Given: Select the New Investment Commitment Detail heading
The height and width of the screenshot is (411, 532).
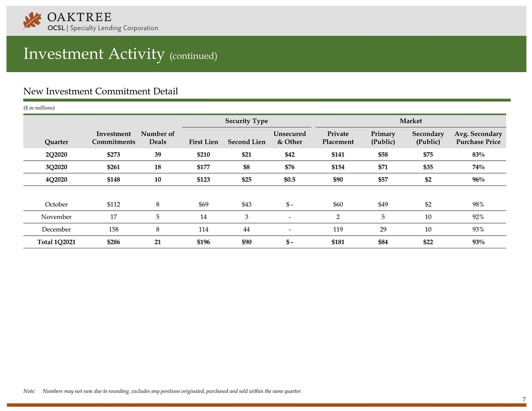Looking at the screenshot, I should tap(100, 91).
